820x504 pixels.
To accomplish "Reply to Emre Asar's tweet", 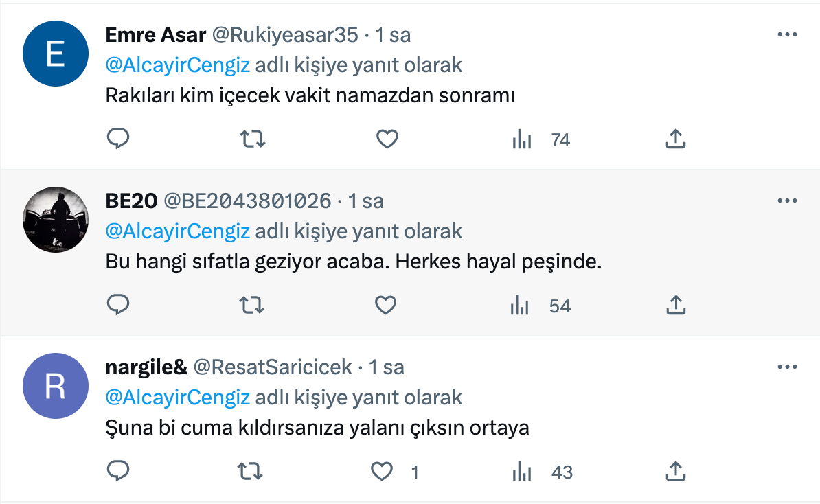I will [118, 139].
